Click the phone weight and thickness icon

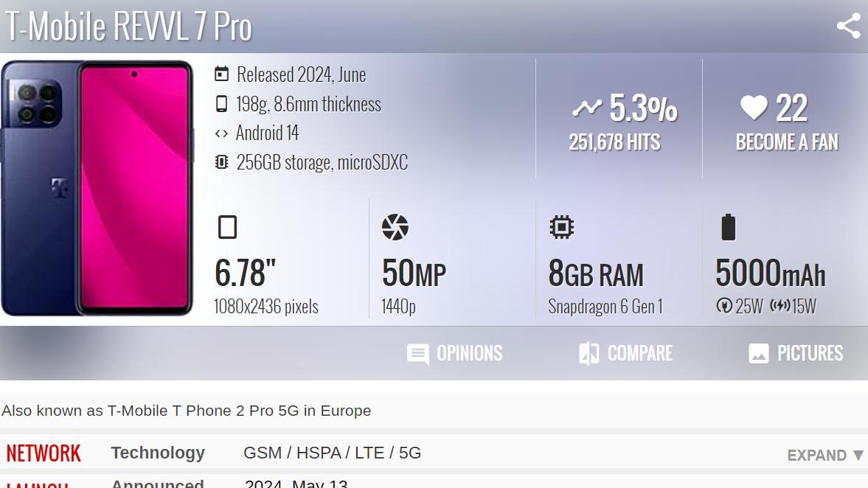[221, 104]
